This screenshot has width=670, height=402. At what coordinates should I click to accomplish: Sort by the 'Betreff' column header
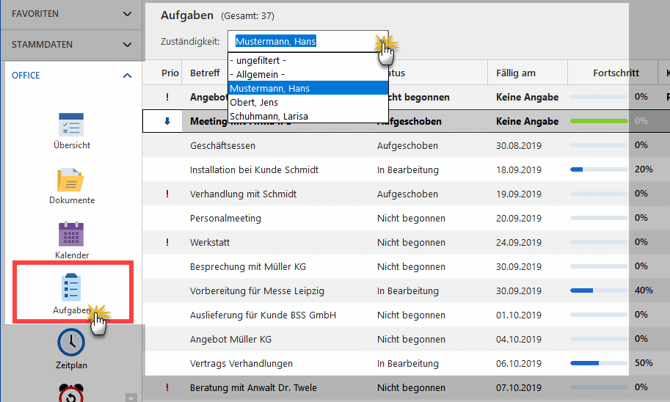point(205,73)
